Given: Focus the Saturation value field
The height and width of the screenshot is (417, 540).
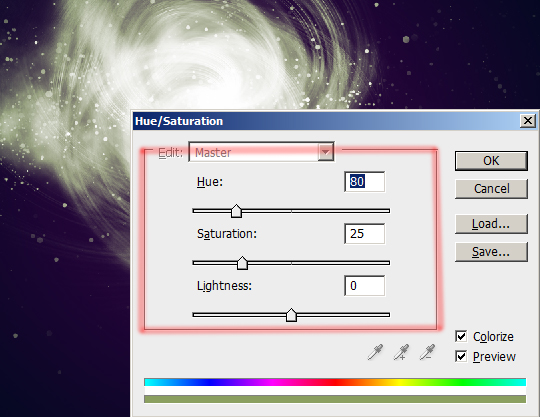Looking at the screenshot, I should coord(364,234).
